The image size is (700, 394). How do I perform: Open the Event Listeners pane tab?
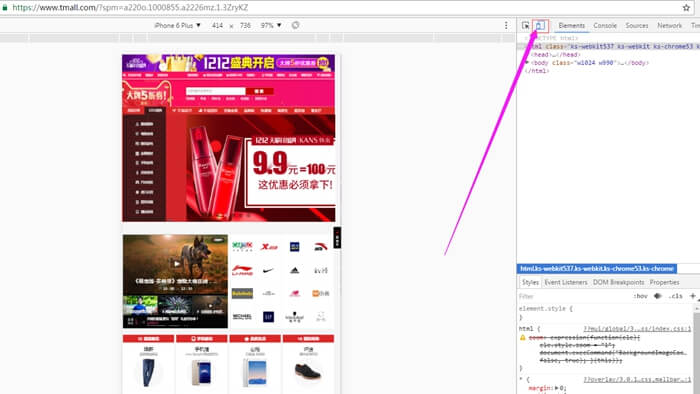click(x=566, y=282)
